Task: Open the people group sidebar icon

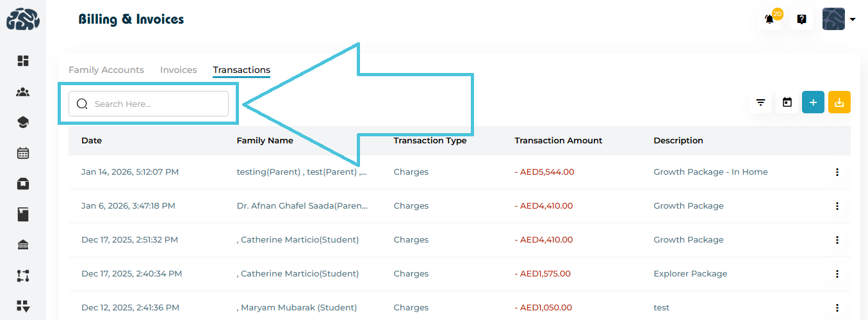Action: (23, 92)
